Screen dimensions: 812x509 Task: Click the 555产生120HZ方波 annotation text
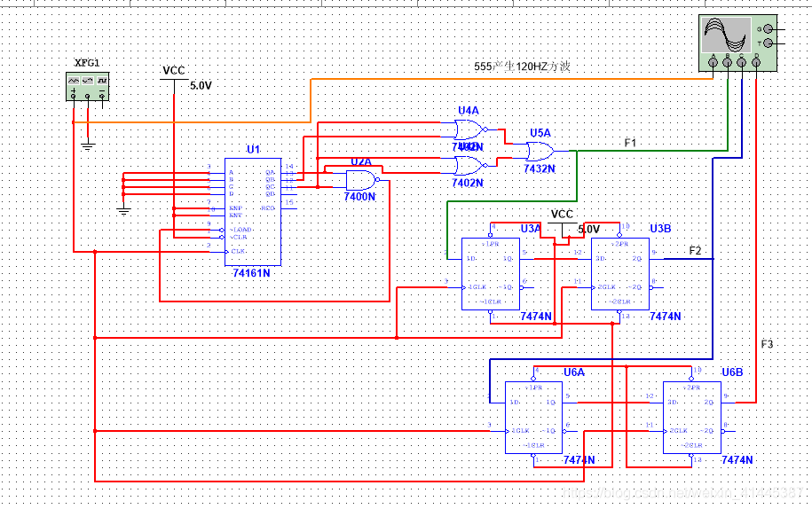(522, 67)
